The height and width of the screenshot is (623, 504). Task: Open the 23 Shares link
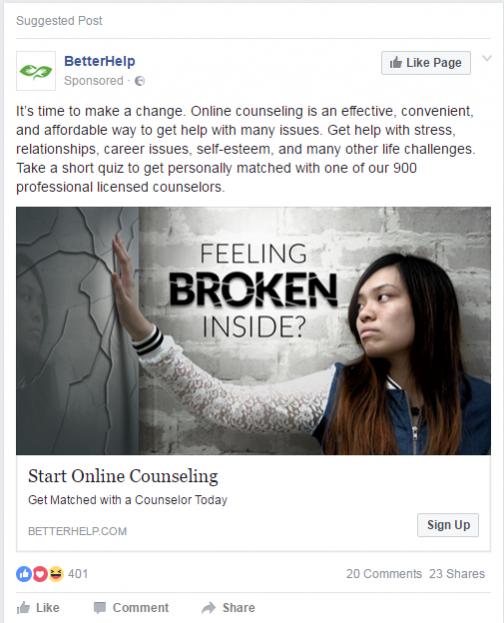457,574
